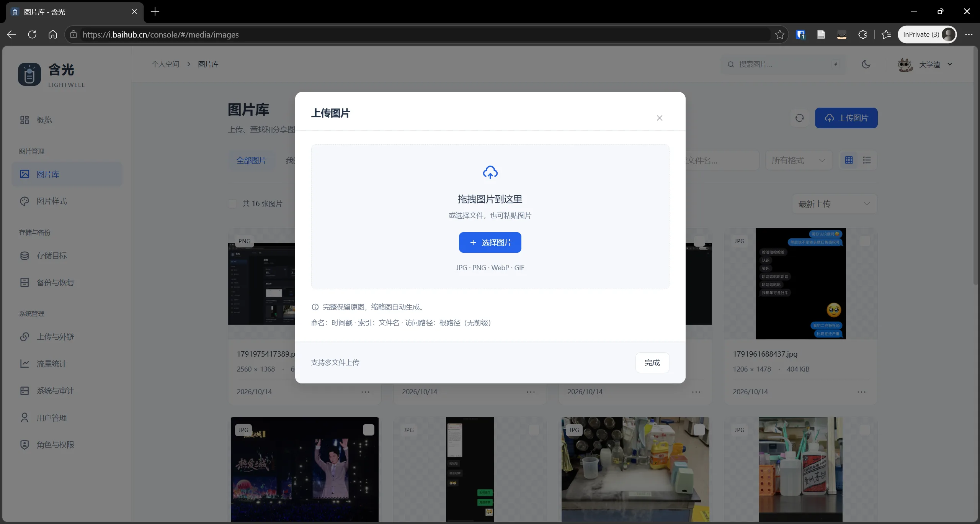Select checkbox on concert stage photo
The image size is (980, 524).
coord(368,430)
